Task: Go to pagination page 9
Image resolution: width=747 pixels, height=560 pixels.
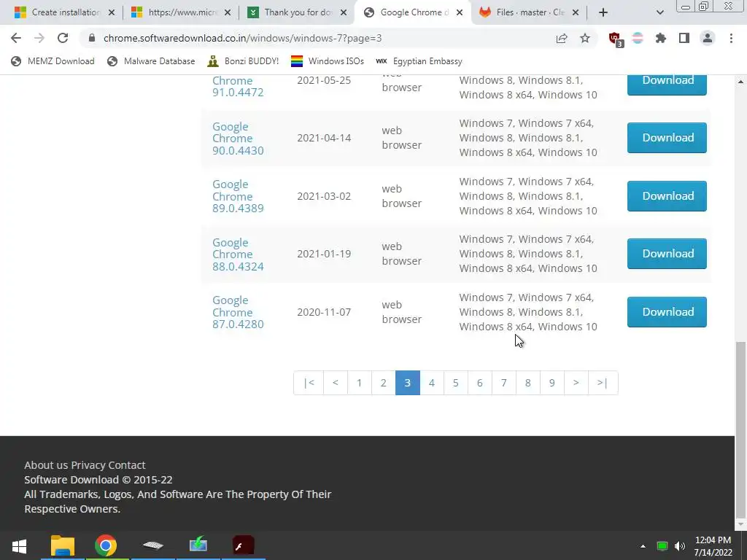Action: click(x=552, y=383)
